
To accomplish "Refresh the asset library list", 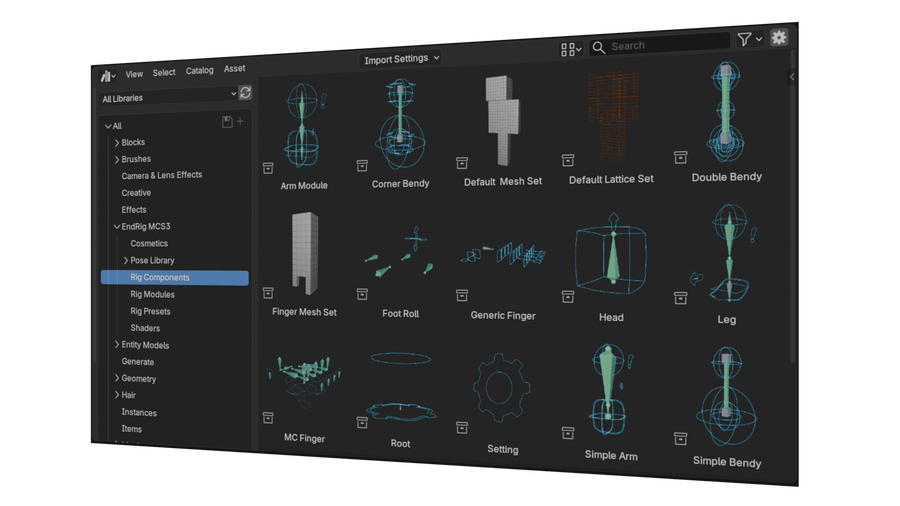I will [x=245, y=93].
